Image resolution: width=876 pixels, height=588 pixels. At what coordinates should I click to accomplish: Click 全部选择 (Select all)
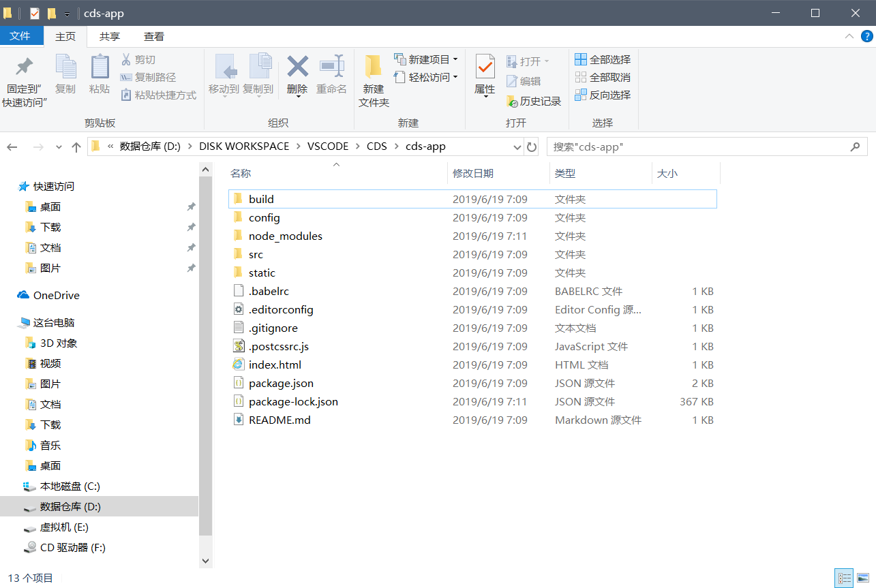point(603,59)
